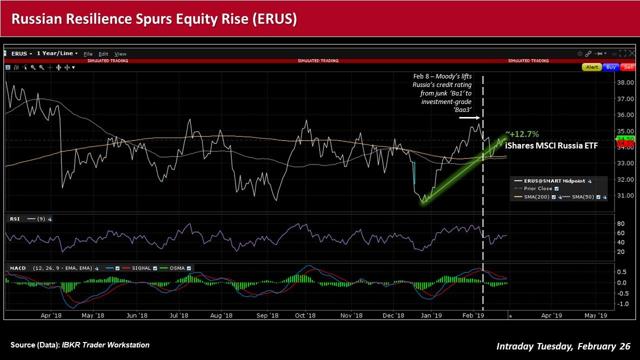Select the second magnifier zoom tool

(x=42, y=67)
